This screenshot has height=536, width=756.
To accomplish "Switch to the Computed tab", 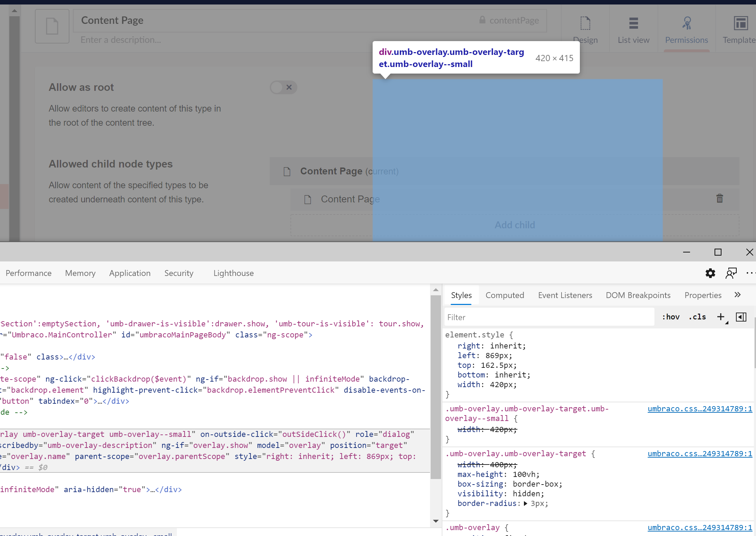I will point(505,295).
